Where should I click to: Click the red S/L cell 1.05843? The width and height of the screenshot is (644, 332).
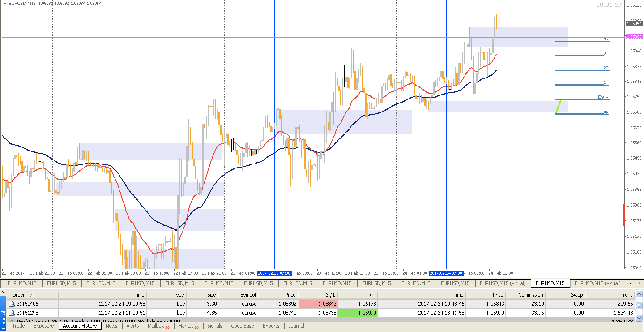coord(318,304)
